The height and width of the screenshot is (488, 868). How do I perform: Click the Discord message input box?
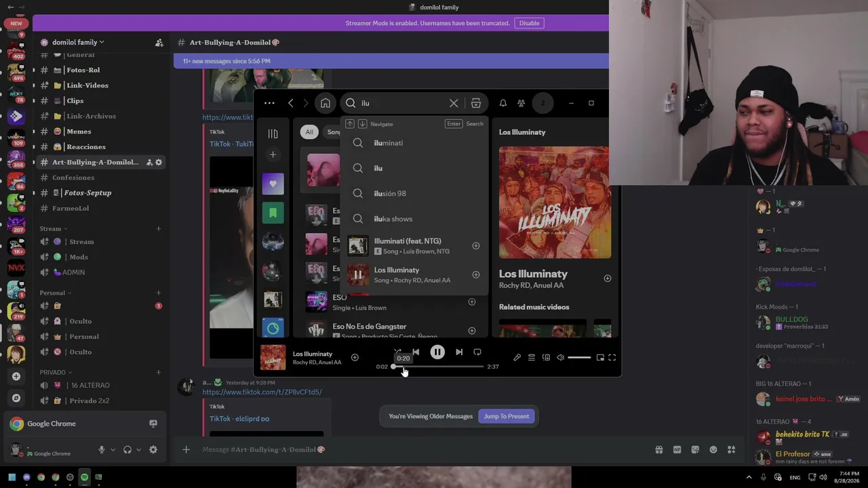pos(420,449)
